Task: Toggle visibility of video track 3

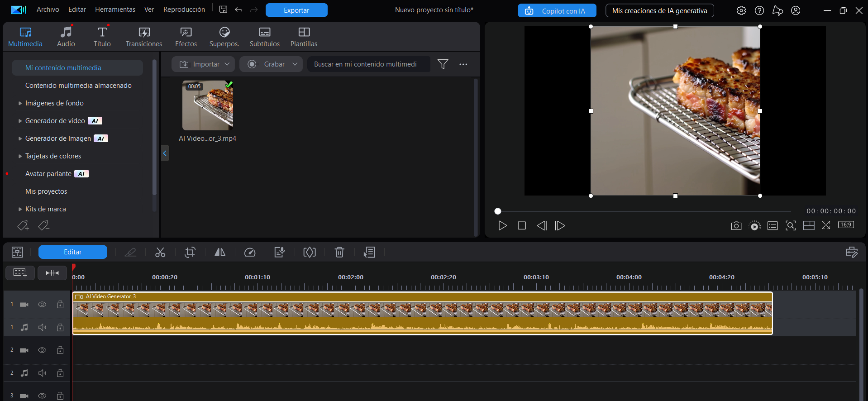Action: pyautogui.click(x=42, y=396)
